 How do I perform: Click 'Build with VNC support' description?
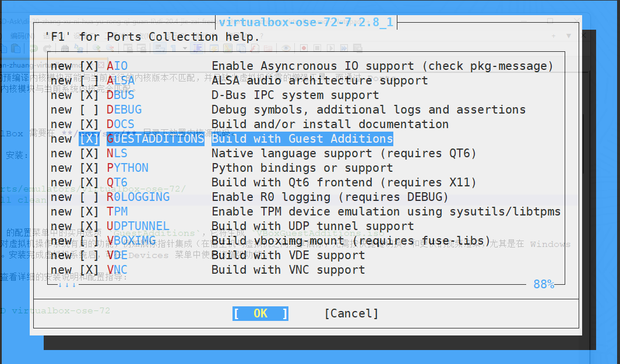288,270
